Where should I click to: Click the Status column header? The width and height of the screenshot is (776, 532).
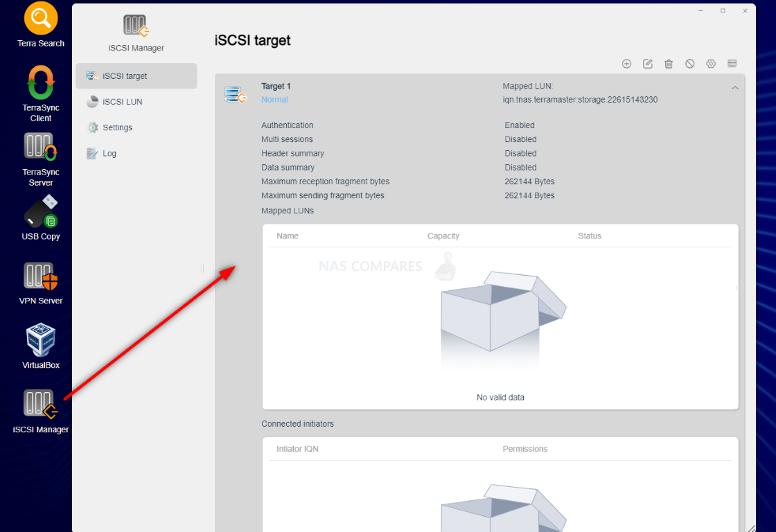coord(590,236)
